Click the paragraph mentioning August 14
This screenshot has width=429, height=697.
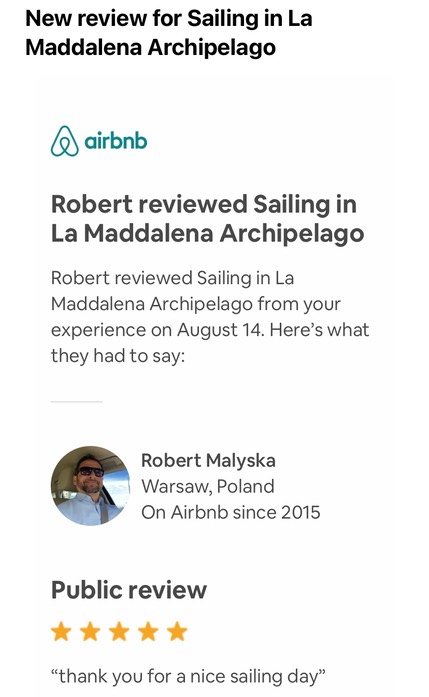[210, 317]
